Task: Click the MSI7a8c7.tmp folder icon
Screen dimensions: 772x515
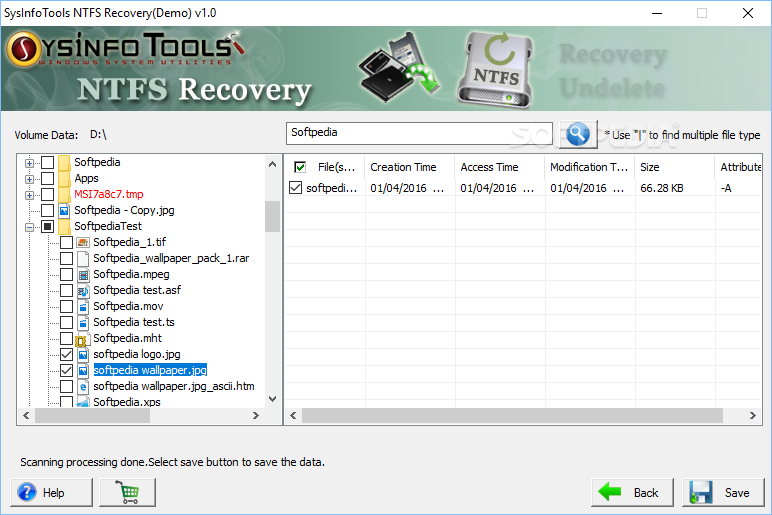Action: pos(64,194)
